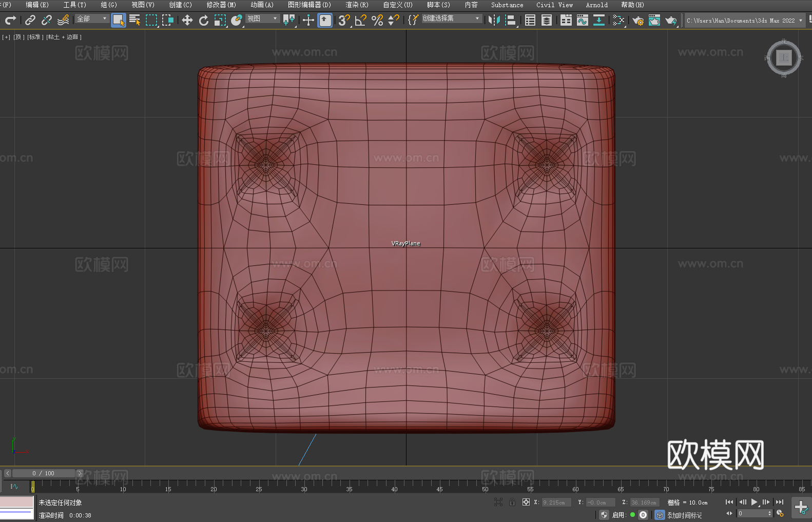Open the Curve Editor icon
This screenshot has width=812, height=522.
(x=583, y=20)
